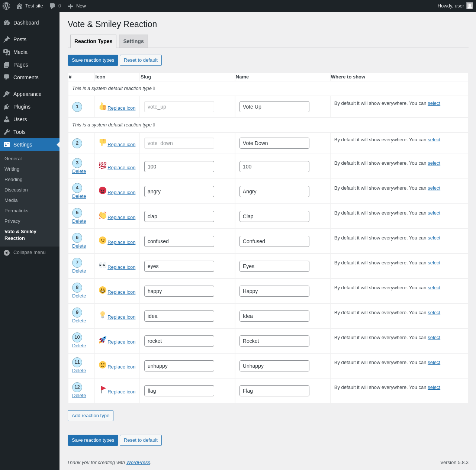Click the red flag reaction icon
Image resolution: width=476 pixels, height=470 pixels.
pyautogui.click(x=103, y=390)
